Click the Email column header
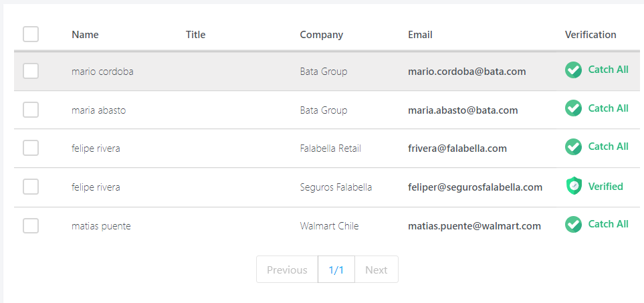Image resolution: width=644 pixels, height=303 pixels. point(420,35)
